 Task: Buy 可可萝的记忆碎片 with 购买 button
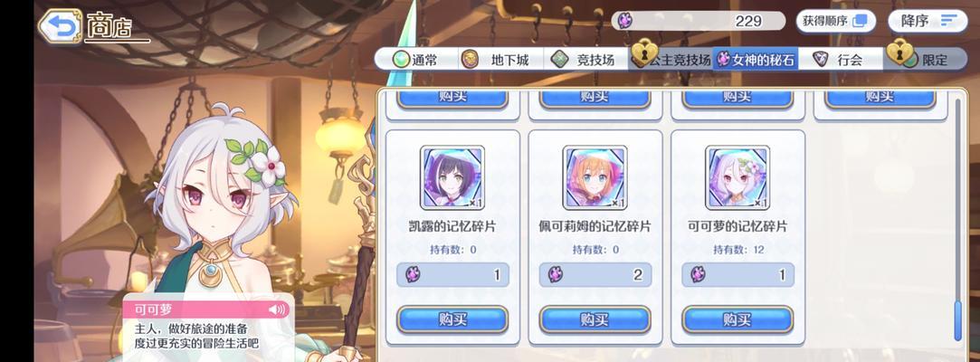pyautogui.click(x=737, y=319)
